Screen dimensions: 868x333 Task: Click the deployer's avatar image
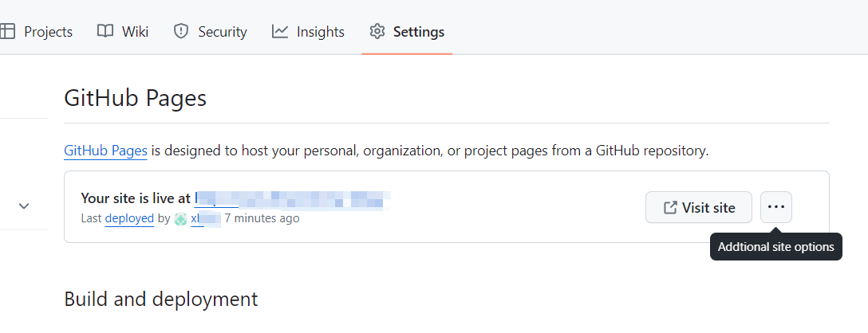click(180, 218)
